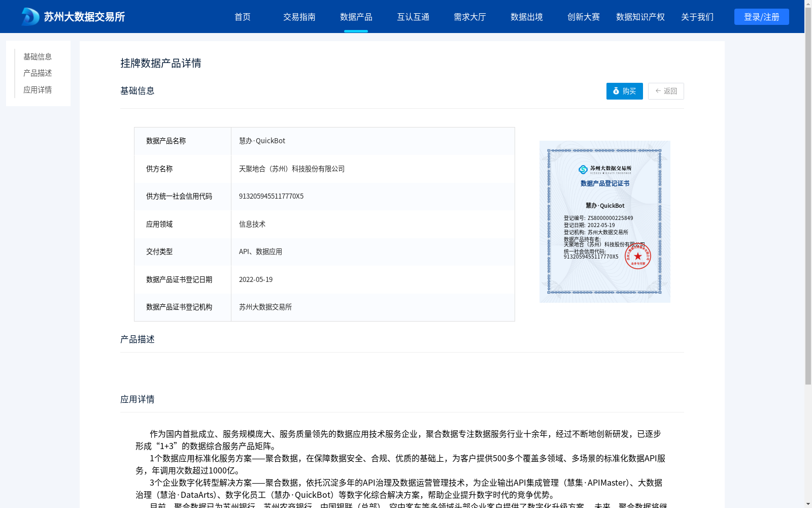Click the 返回 back button
The height and width of the screenshot is (508, 812).
pyautogui.click(x=666, y=91)
